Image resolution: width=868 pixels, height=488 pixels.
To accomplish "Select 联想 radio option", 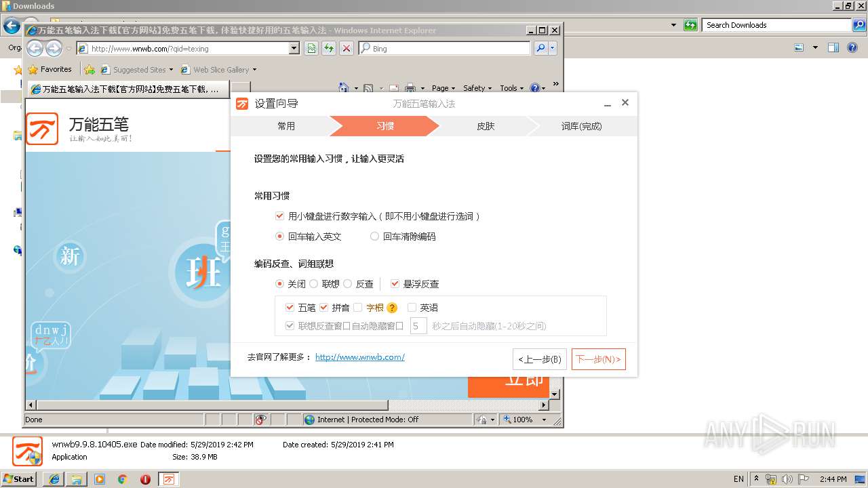I will click(x=313, y=284).
